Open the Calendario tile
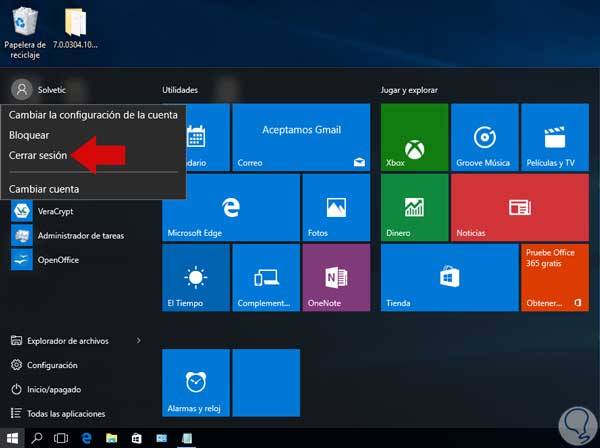This screenshot has width=600, height=448. pyautogui.click(x=208, y=137)
